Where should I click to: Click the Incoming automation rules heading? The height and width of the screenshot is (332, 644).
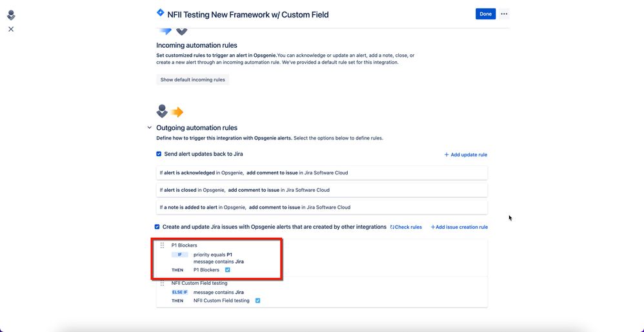point(197,45)
